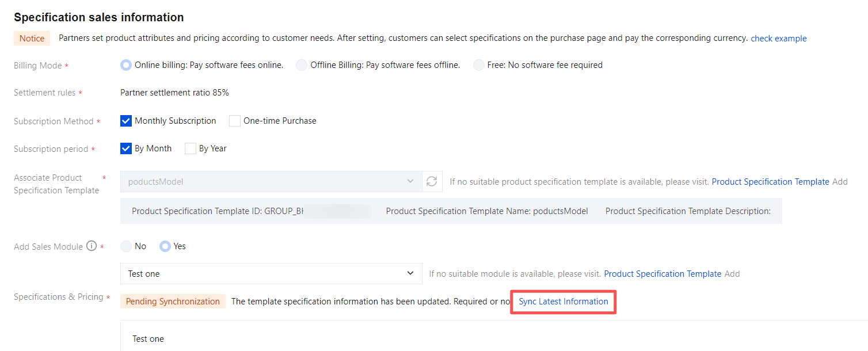This screenshot has height=351, width=868.
Task: Check the By Year subscription period
Action: pos(191,148)
